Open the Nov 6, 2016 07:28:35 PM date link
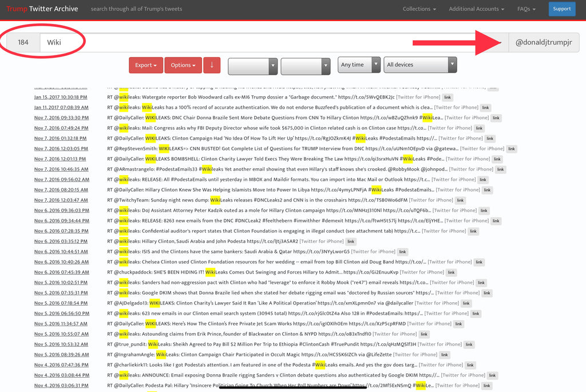Image resolution: width=586 pixels, height=392 pixels. pos(61,231)
